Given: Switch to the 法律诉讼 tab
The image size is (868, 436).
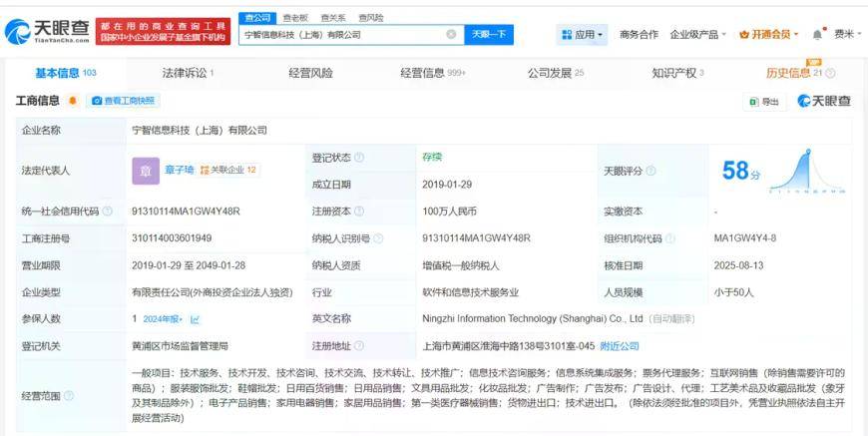Looking at the screenshot, I should 188,73.
